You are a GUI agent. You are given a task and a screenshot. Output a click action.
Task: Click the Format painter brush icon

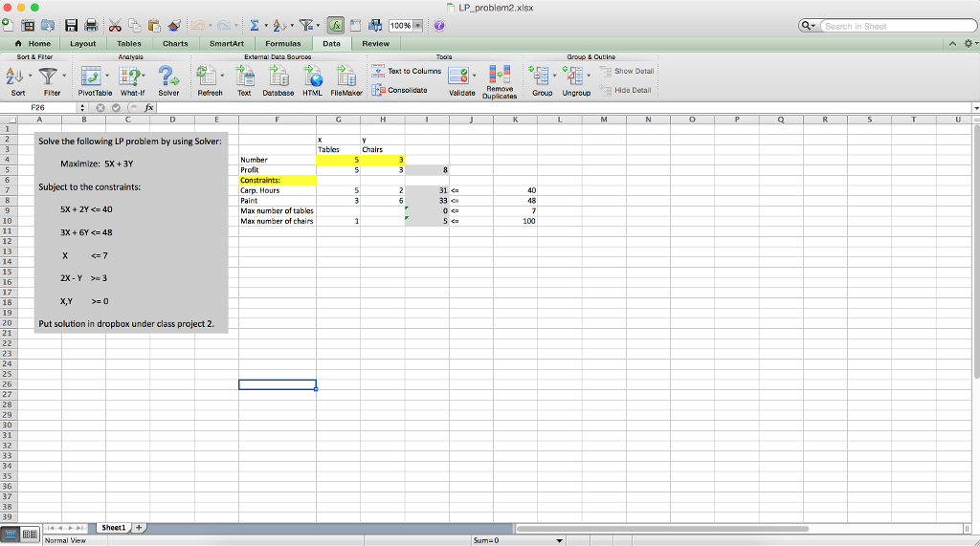174,26
